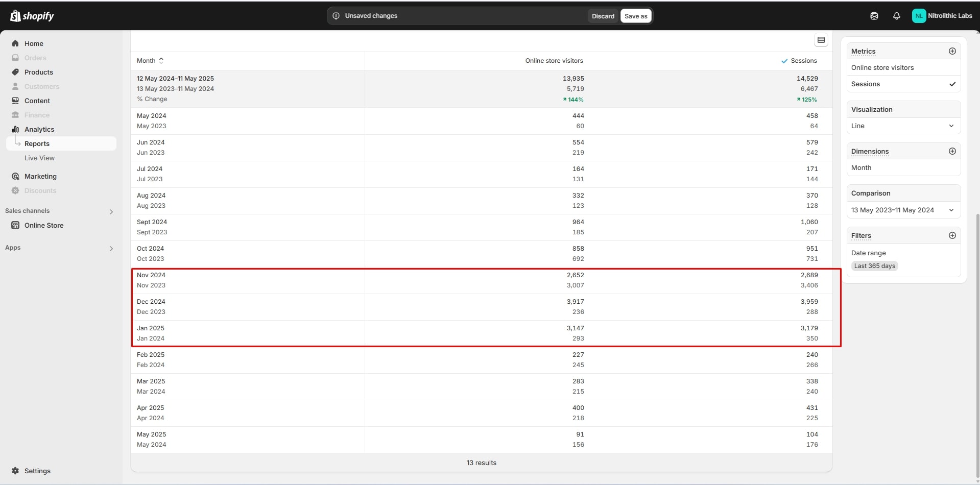Screen dimensions: 980x485
Task: Select the Online store visitors metric
Action: point(882,67)
